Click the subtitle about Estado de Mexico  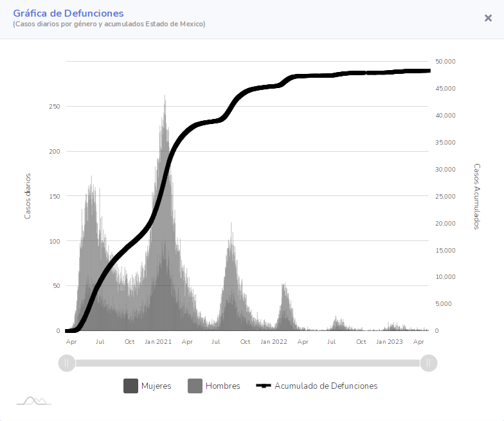109,24
